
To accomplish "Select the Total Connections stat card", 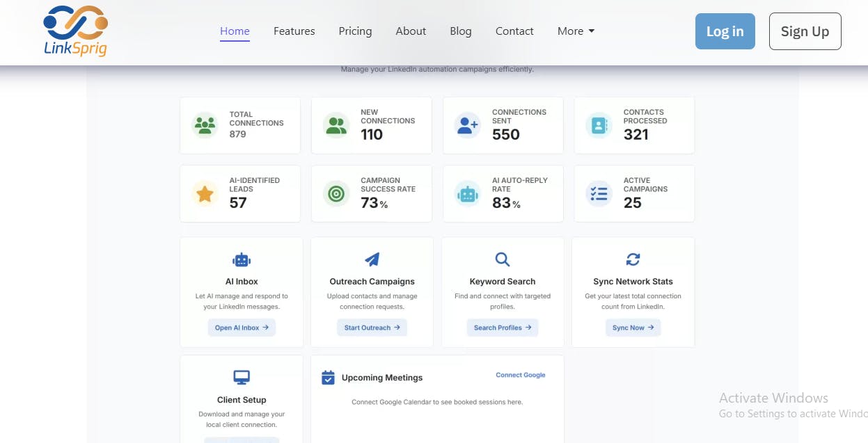I will pyautogui.click(x=240, y=125).
